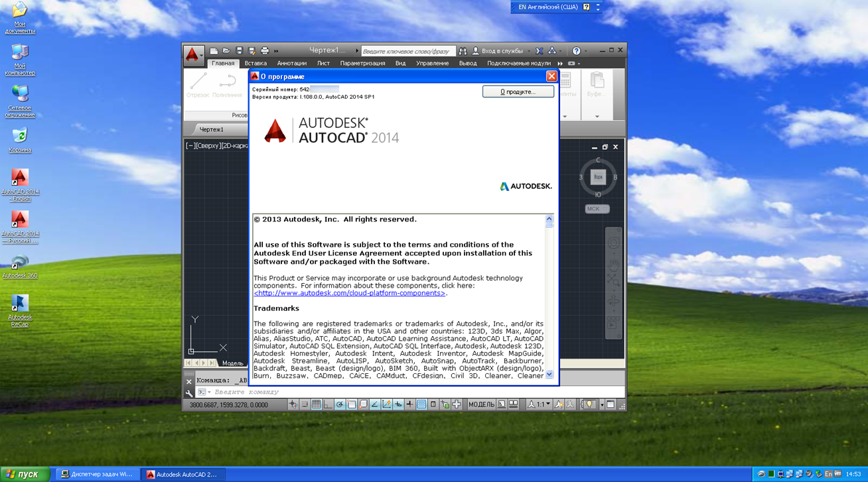Toggle Dynamic Input in status bar

click(398, 404)
